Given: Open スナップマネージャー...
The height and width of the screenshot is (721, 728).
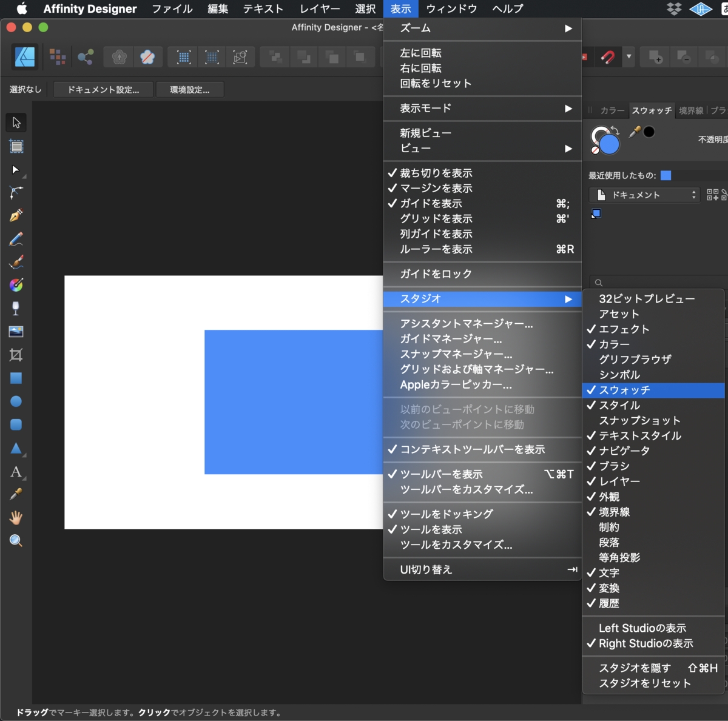Looking at the screenshot, I should click(x=482, y=354).
